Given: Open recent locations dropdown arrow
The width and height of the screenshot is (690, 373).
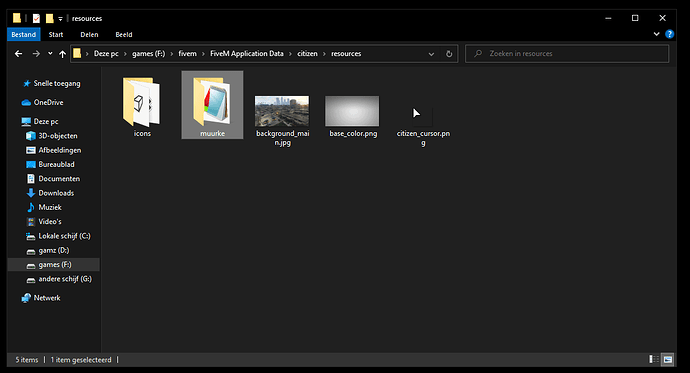Looking at the screenshot, I should [x=50, y=54].
